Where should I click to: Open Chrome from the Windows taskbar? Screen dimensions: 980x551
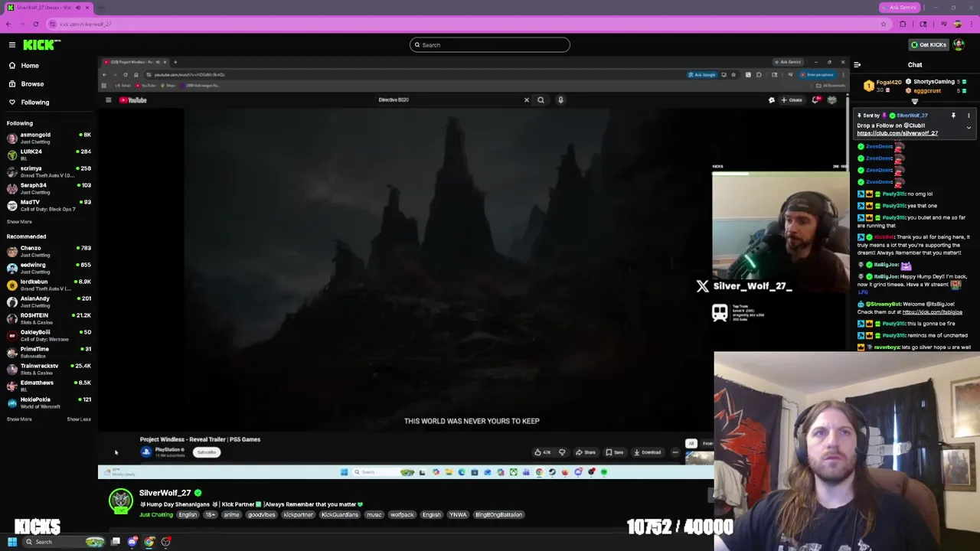coord(149,542)
